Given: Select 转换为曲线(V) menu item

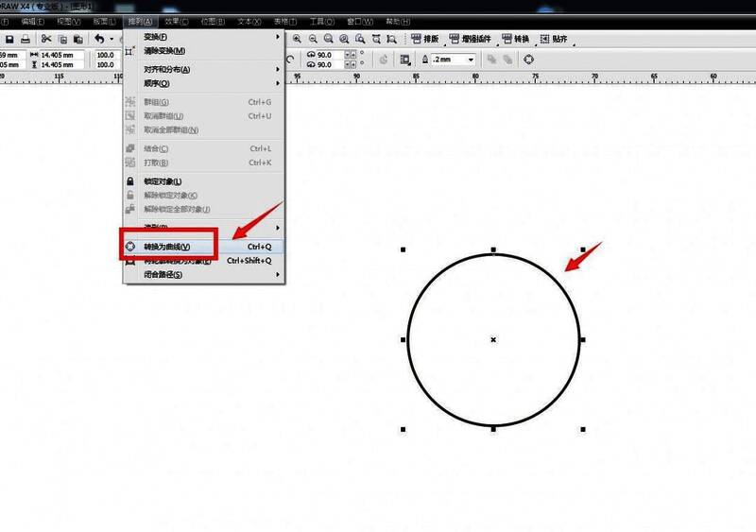Looking at the screenshot, I should coord(166,246).
